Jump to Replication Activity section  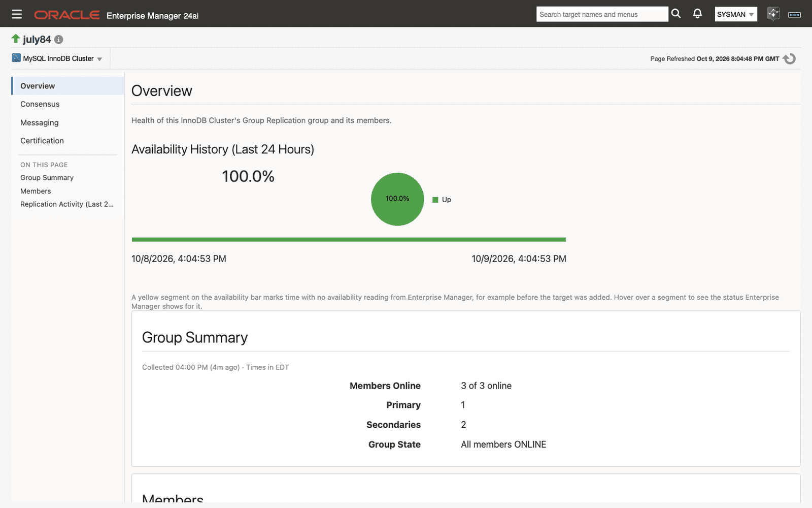67,204
